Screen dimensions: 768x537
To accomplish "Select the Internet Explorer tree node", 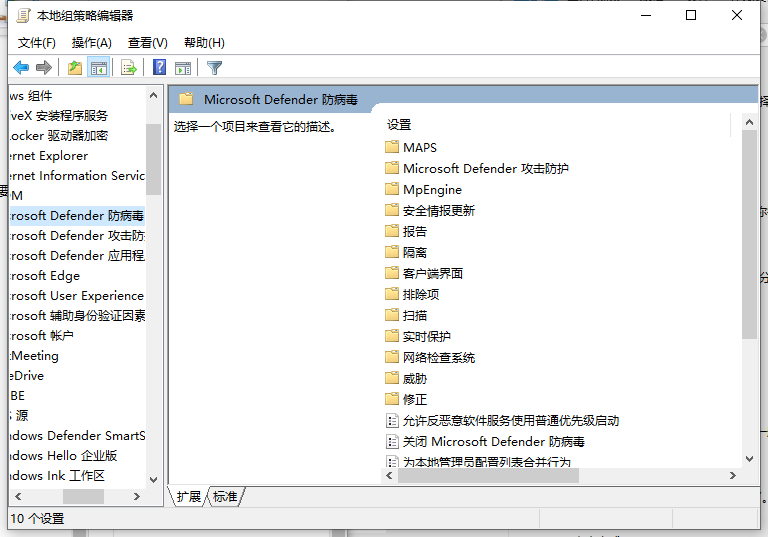I will [x=48, y=156].
